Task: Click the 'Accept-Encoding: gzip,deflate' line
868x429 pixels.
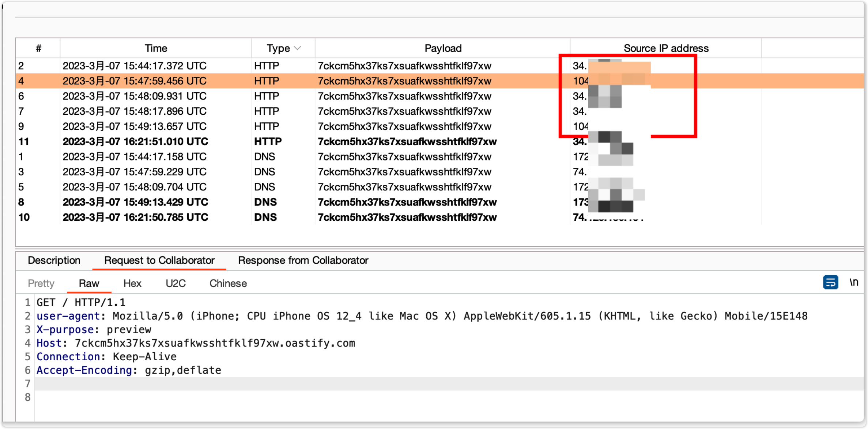Action: coord(129,370)
